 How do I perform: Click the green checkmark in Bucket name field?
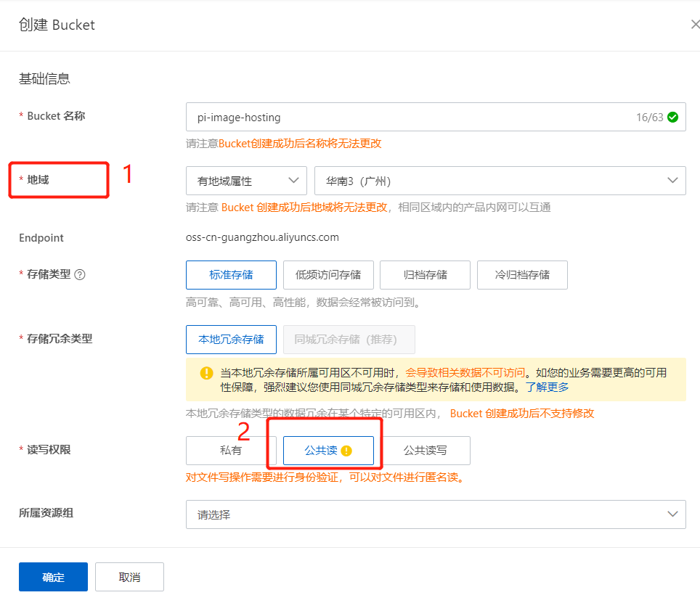coord(673,117)
